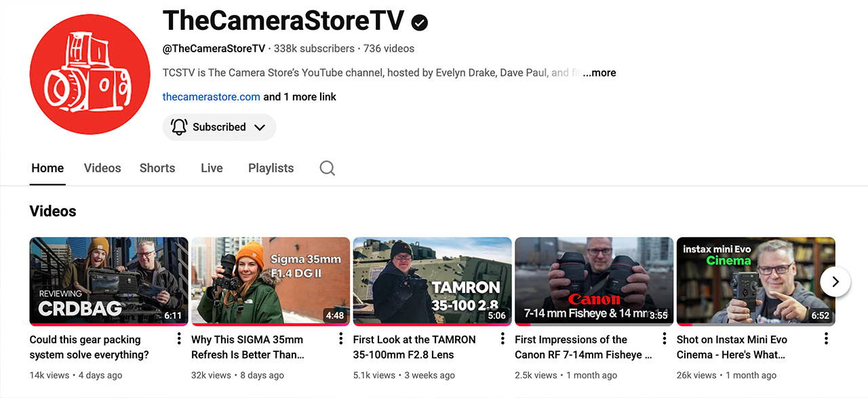Click the 'Videos' shelf heading
The image size is (868, 398).
pyautogui.click(x=53, y=212)
